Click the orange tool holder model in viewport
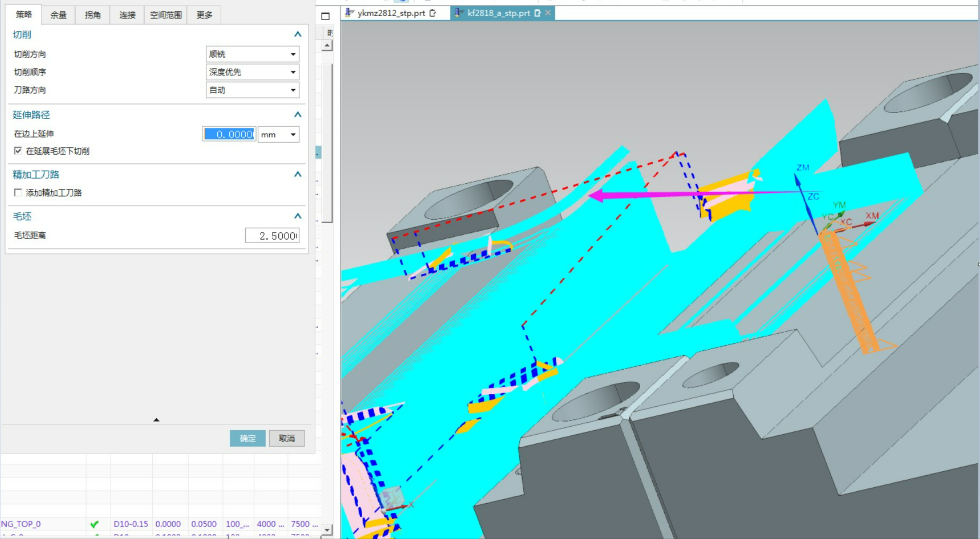 tap(852, 291)
